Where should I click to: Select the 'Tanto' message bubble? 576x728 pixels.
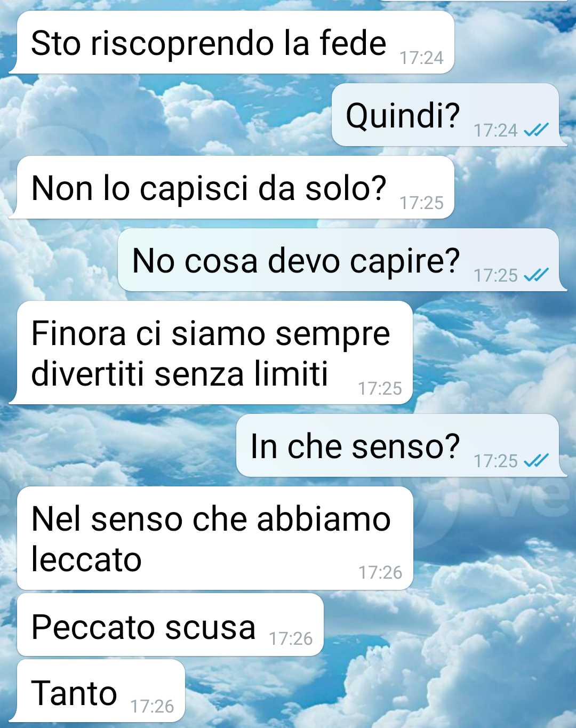coord(101,691)
